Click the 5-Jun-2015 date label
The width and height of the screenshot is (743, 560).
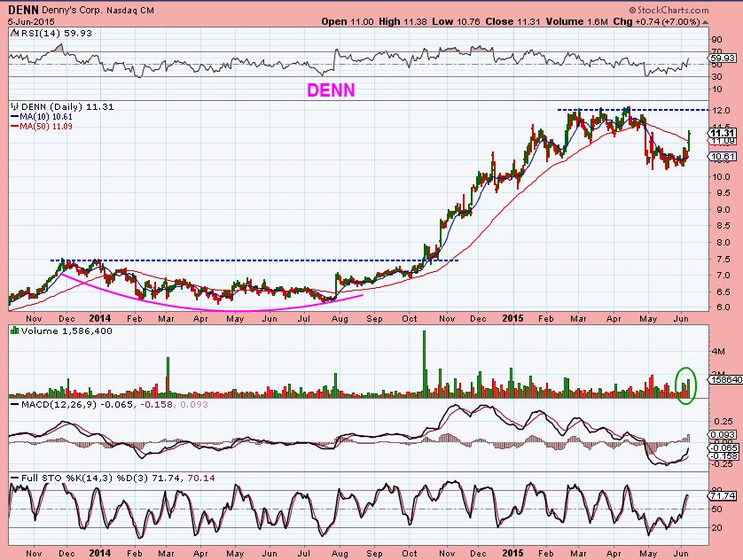click(31, 22)
